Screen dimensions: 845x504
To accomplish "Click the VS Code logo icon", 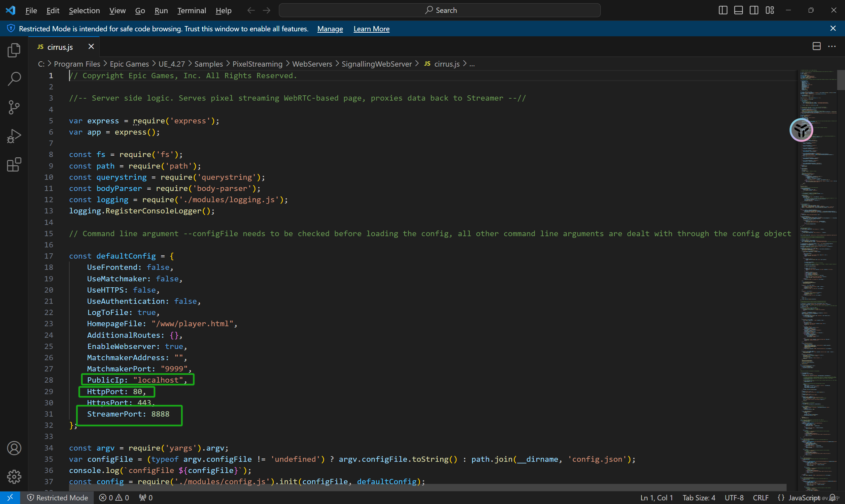I will tap(11, 10).
